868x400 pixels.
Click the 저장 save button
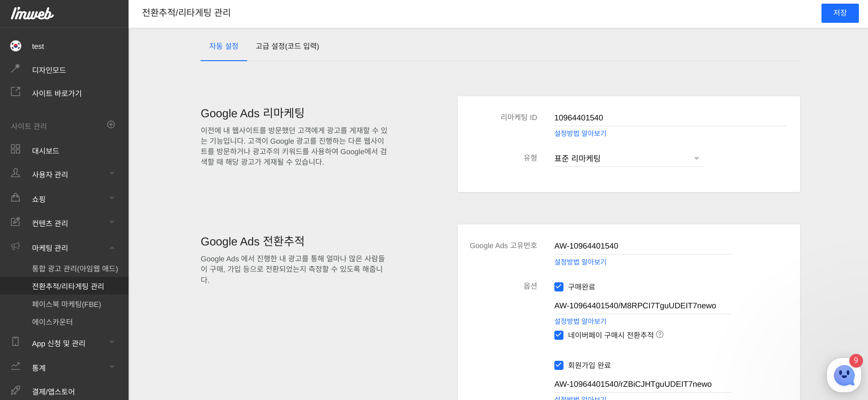pyautogui.click(x=840, y=13)
